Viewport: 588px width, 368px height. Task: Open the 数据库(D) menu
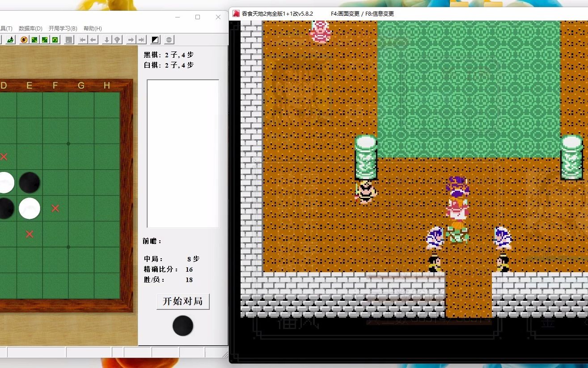pos(30,28)
